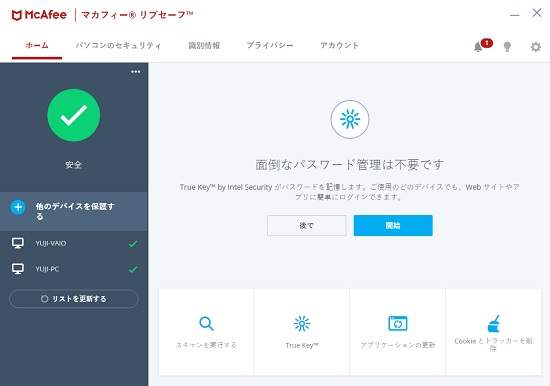Click the スキャンを実行する label

tap(206, 345)
